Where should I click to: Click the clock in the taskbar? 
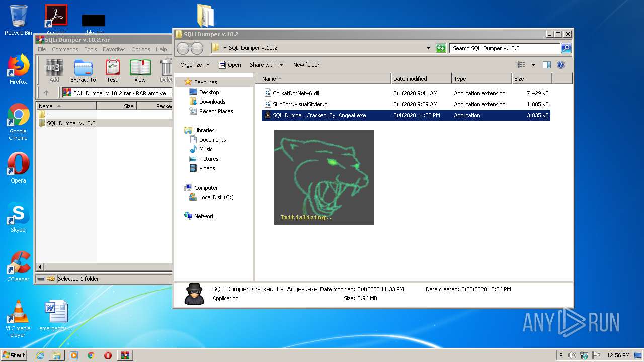tap(618, 355)
